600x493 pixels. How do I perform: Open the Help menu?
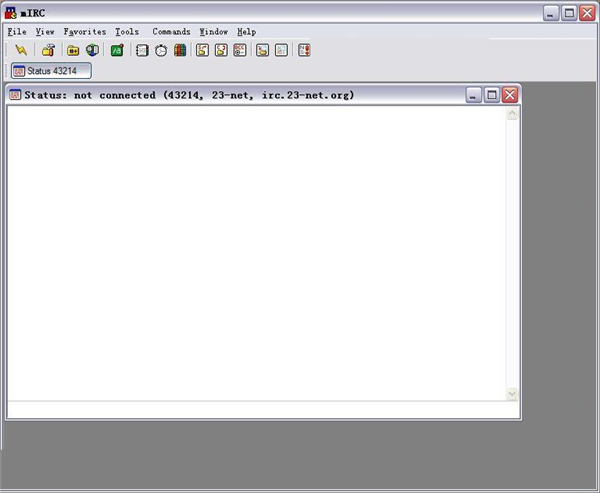coord(246,32)
